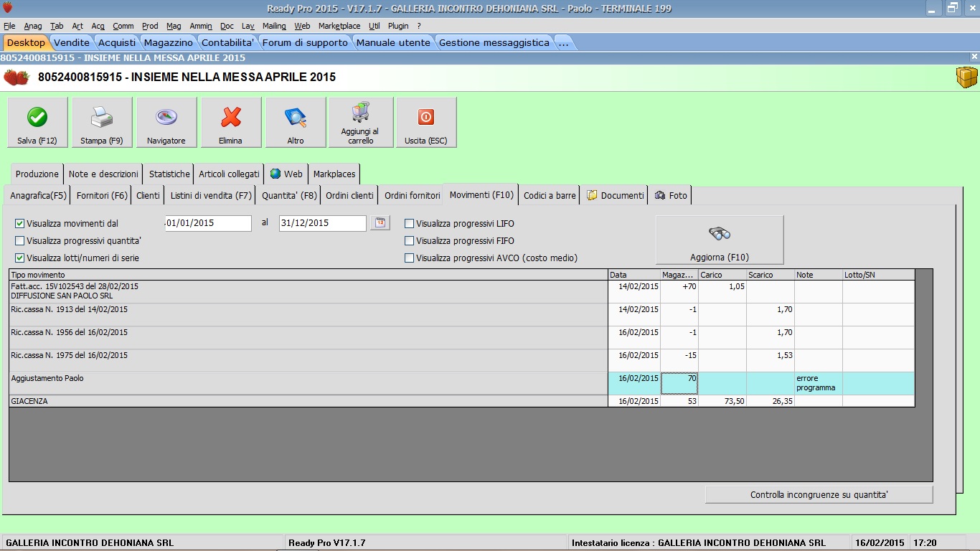Select the Ric.cassa N. 1975 row
This screenshot has width=980, height=551.
pos(462,360)
